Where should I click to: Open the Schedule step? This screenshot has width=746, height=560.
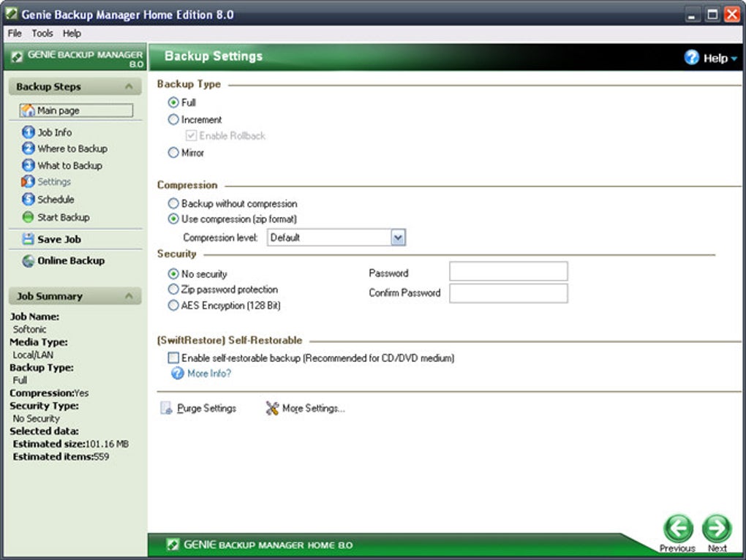[56, 199]
